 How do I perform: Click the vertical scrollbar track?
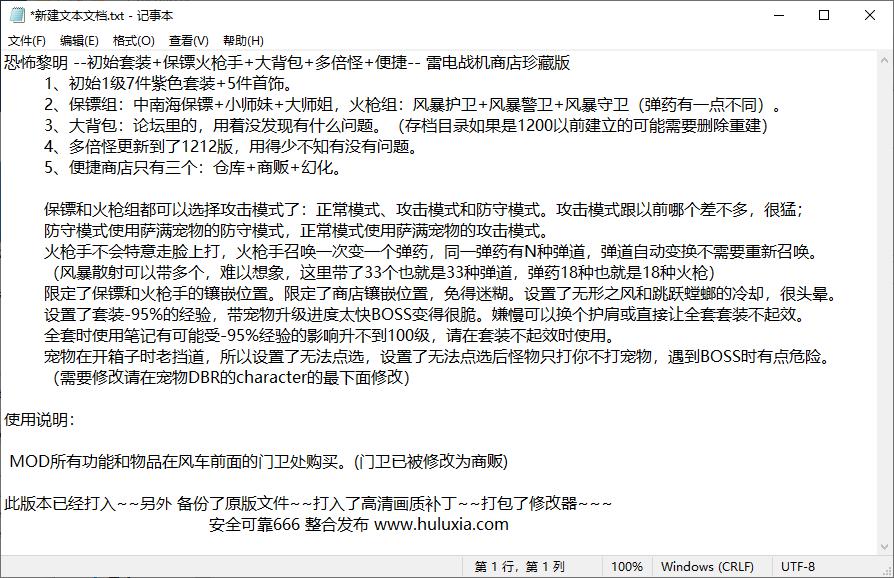click(884, 303)
